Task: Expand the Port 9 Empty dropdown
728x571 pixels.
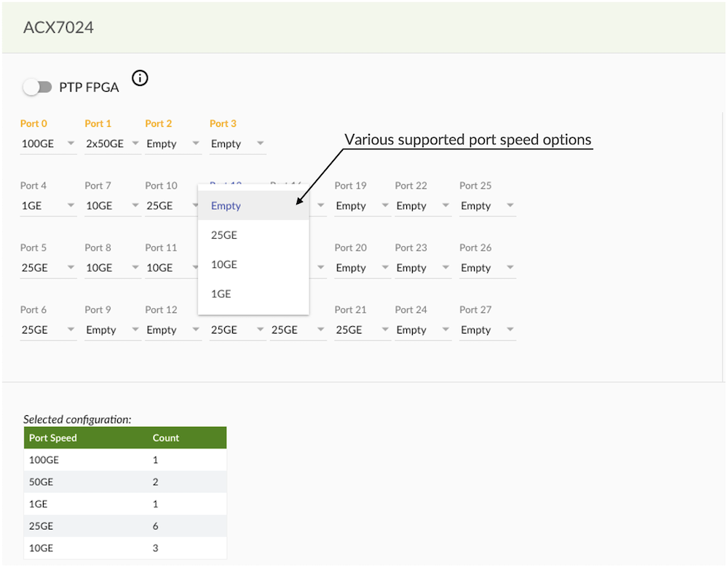Action: (x=112, y=330)
